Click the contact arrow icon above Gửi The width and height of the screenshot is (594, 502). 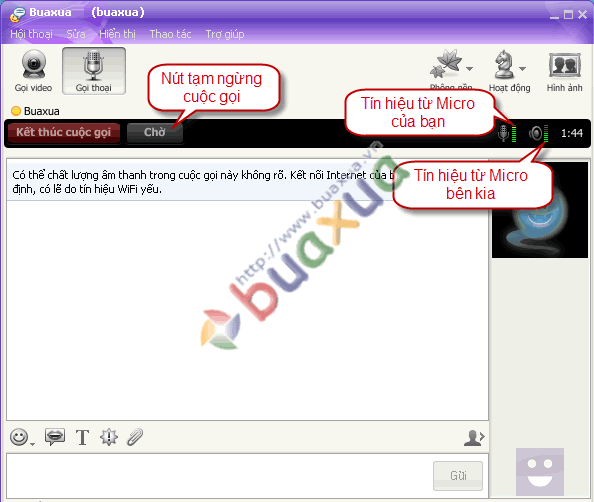tap(474, 438)
